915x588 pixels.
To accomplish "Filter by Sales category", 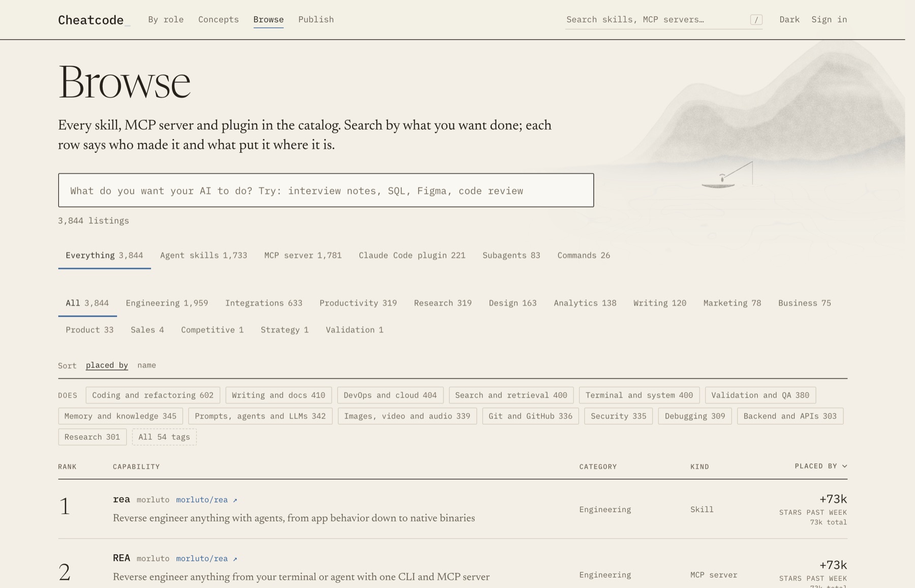I will coord(147,330).
